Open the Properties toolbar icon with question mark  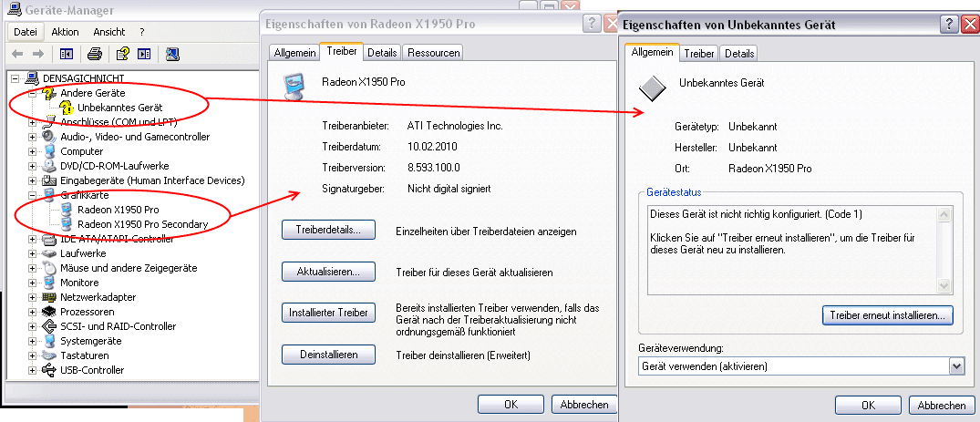pyautogui.click(x=123, y=55)
